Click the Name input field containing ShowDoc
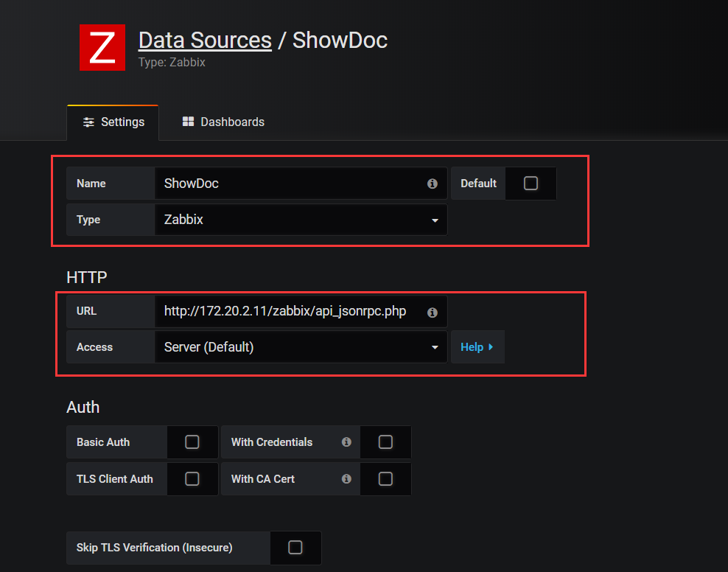This screenshot has width=728, height=572. tap(301, 184)
